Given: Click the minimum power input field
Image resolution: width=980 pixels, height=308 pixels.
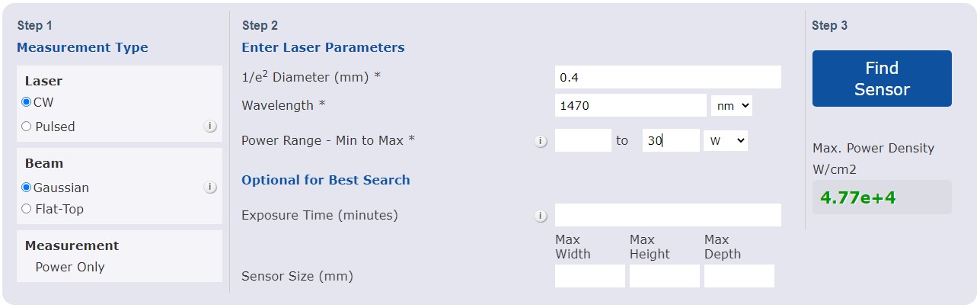Looking at the screenshot, I should click(x=583, y=140).
